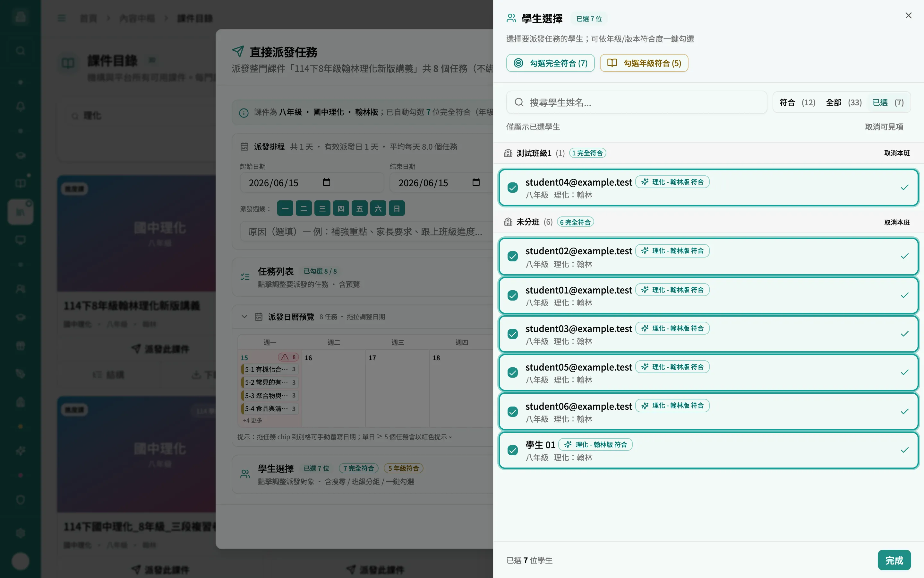The image size is (924, 578).
Task: Click 理化-翰林版 符合 tag on 學生 01 row
Action: coord(595,445)
